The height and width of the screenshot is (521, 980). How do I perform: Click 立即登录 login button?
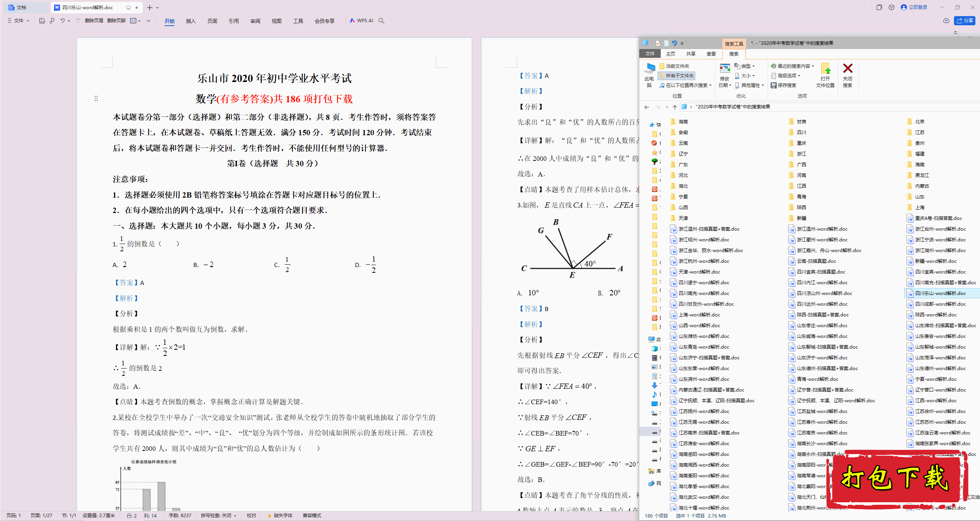point(914,7)
